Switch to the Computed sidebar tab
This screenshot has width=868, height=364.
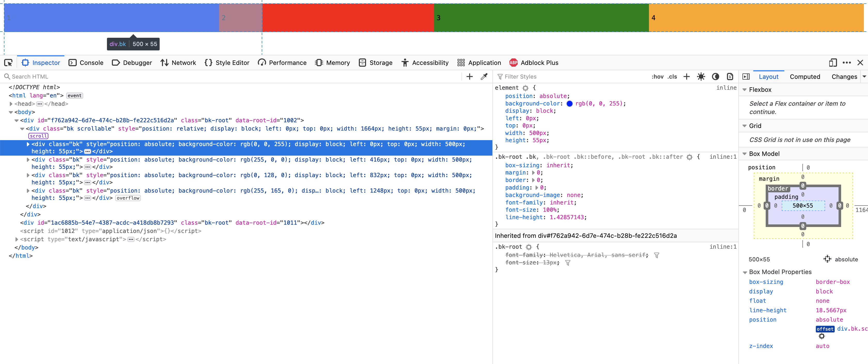[x=805, y=77]
